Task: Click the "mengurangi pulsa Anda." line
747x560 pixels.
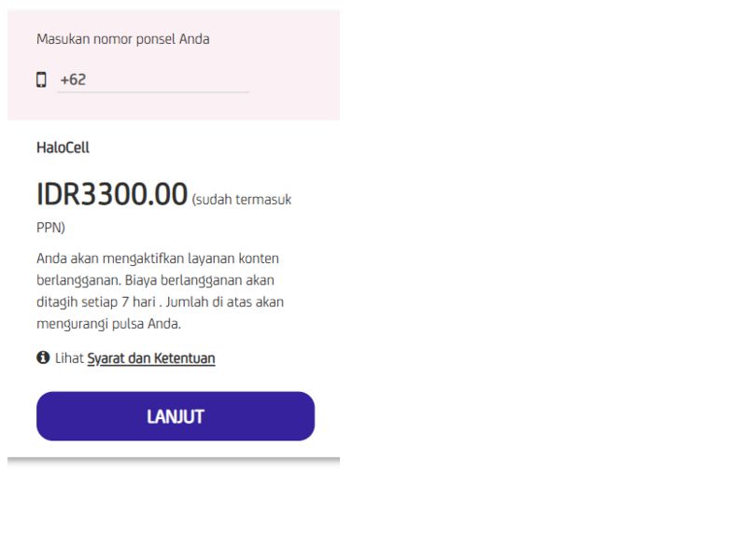Action: click(108, 325)
